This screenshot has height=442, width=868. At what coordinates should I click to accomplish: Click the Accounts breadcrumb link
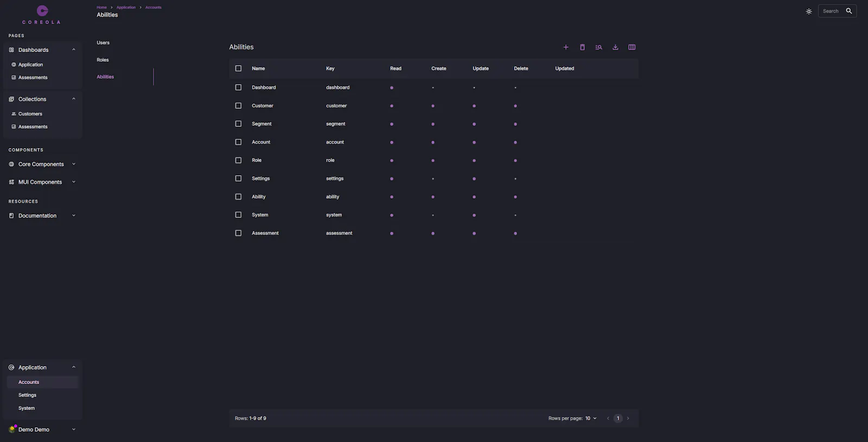(154, 8)
